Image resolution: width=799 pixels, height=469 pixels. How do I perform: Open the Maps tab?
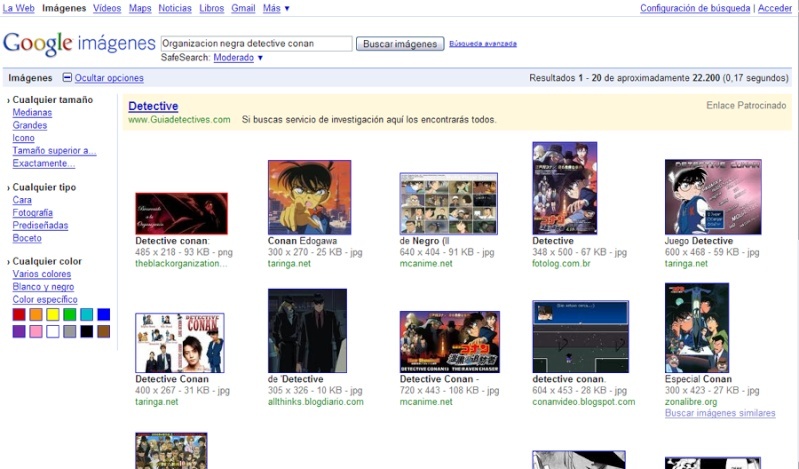(x=140, y=8)
